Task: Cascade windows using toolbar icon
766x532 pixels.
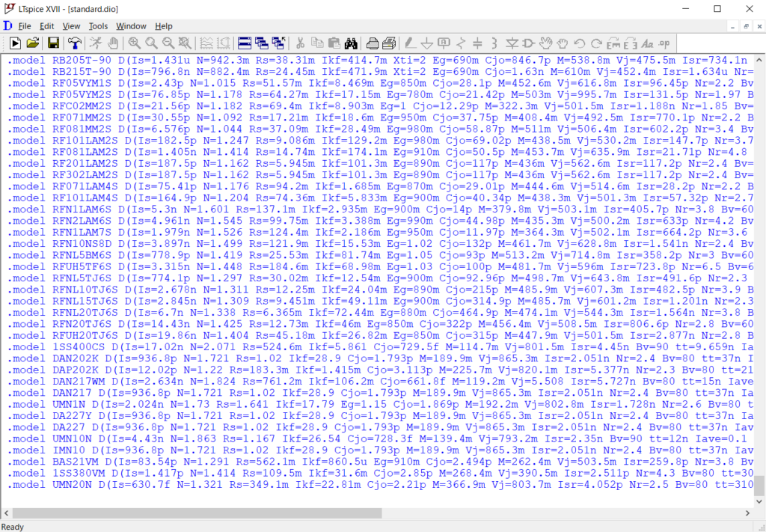Action: point(261,43)
